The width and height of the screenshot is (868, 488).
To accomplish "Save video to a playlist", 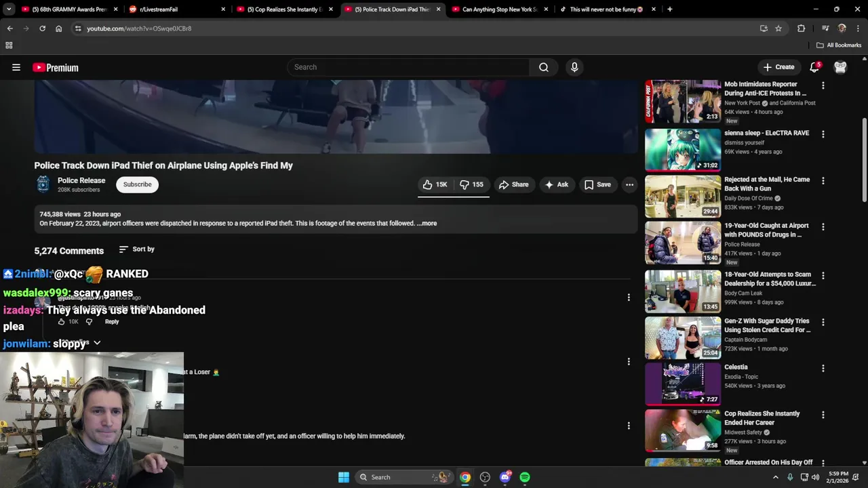I will tap(597, 184).
